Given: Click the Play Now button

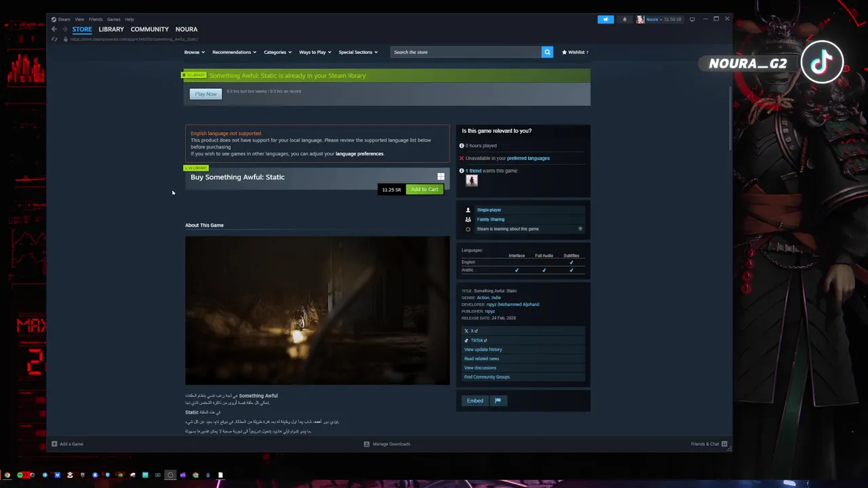Looking at the screenshot, I should pyautogui.click(x=206, y=94).
